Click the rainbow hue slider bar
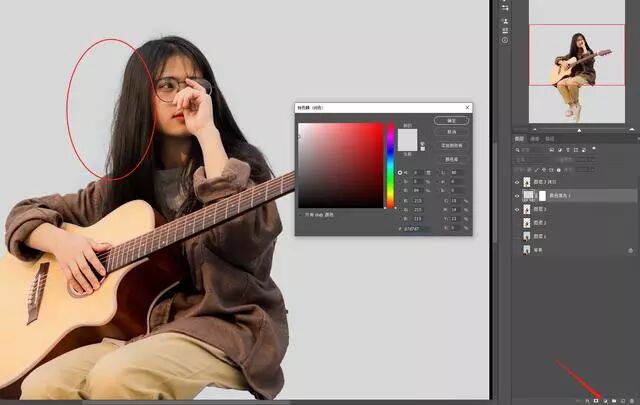This screenshot has height=405, width=640. (391, 165)
